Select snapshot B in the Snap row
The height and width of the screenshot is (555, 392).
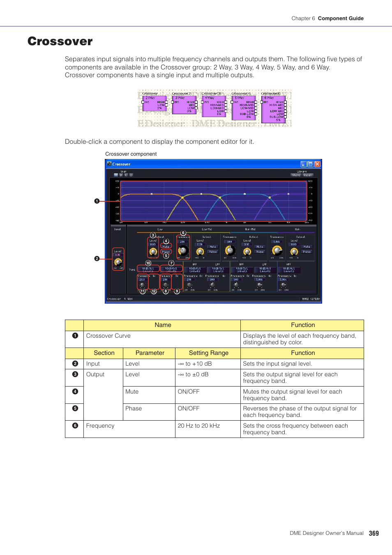click(x=121, y=175)
